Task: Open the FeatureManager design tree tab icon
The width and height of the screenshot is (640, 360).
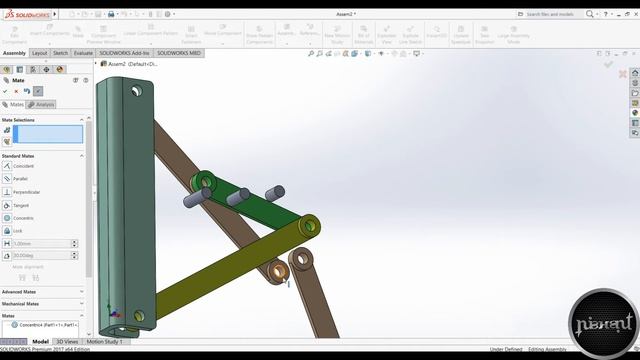Action: point(7,69)
